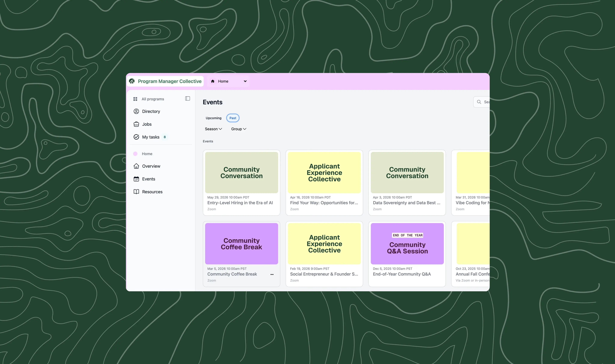The height and width of the screenshot is (364, 615).
Task: Open Find Your Way: Opportunities event
Action: click(324, 203)
